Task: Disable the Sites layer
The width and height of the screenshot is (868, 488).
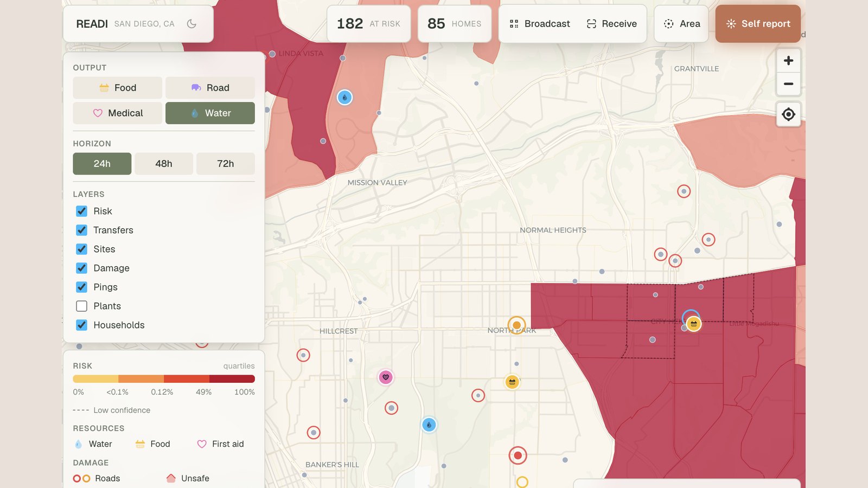Action: pos(81,249)
